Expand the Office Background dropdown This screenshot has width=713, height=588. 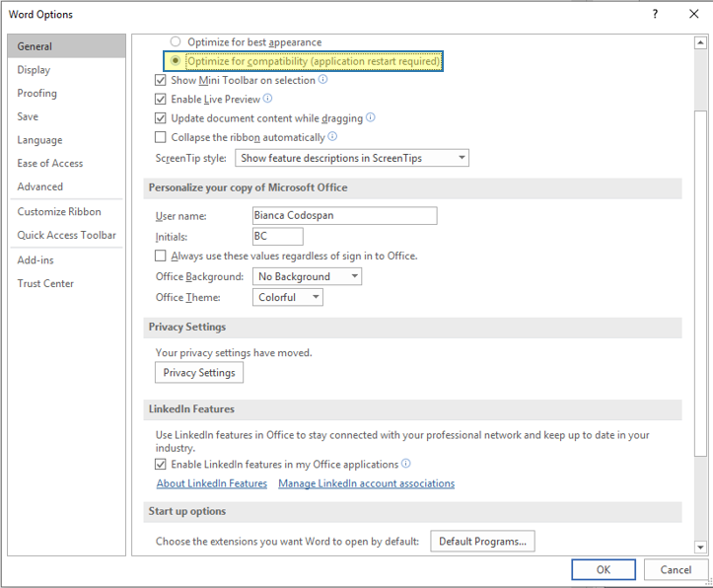tap(308, 276)
